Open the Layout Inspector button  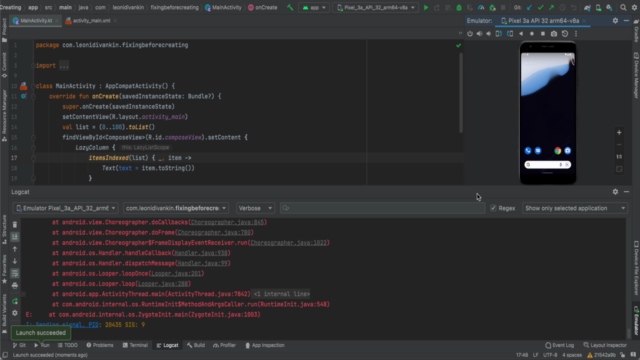(605, 345)
